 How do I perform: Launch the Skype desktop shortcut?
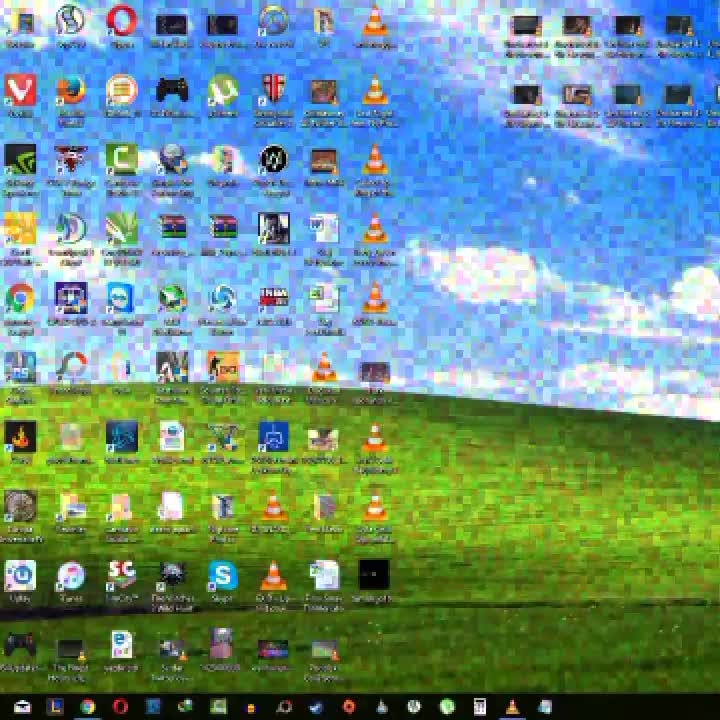click(x=223, y=575)
